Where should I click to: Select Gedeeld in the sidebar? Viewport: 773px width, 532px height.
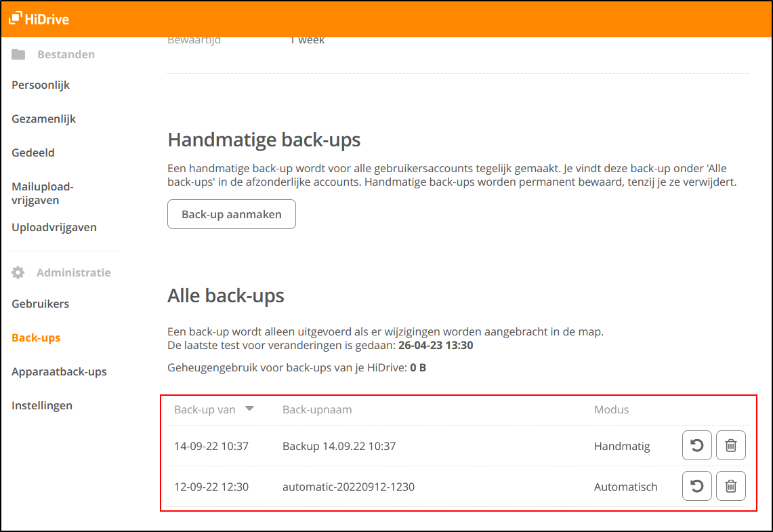coord(33,152)
